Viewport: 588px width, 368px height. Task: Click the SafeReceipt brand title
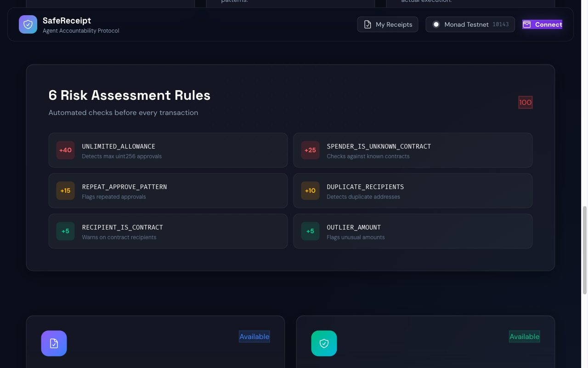tap(67, 21)
